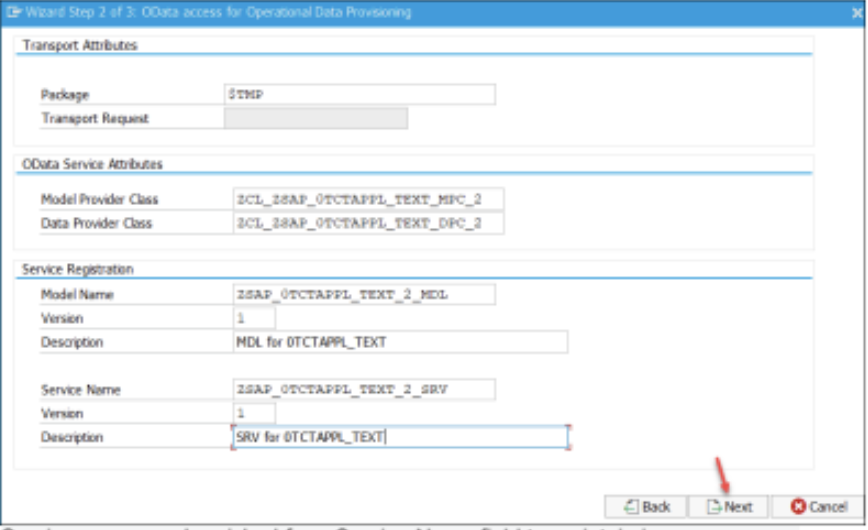
Task: Click the Service Name label
Action: [x=81, y=390]
